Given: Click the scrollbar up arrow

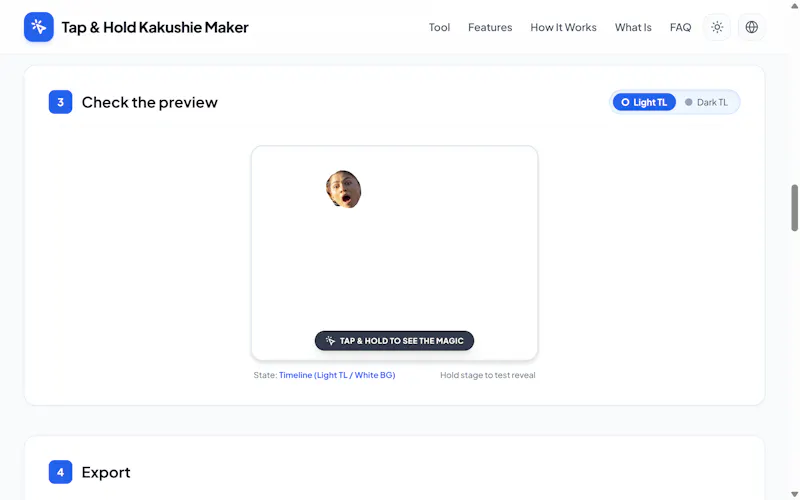Looking at the screenshot, I should click(x=794, y=6).
